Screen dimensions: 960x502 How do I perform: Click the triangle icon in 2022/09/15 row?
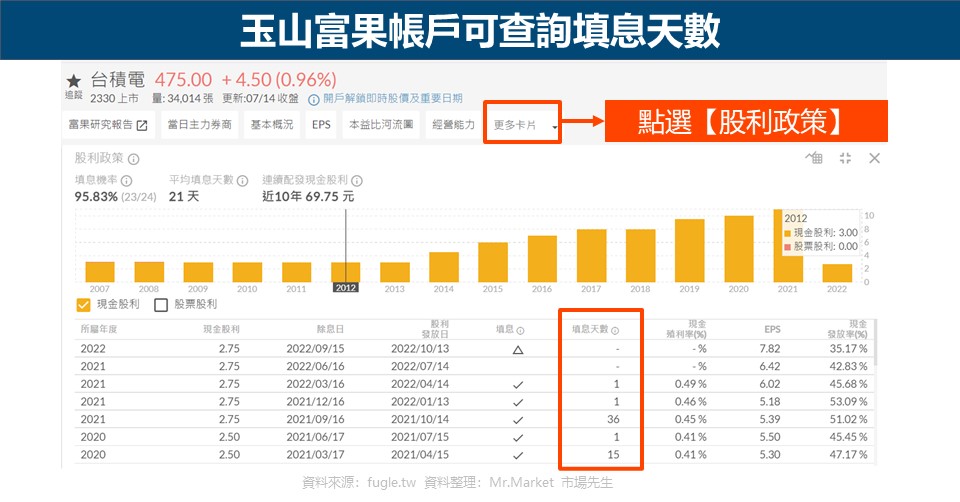(x=518, y=350)
